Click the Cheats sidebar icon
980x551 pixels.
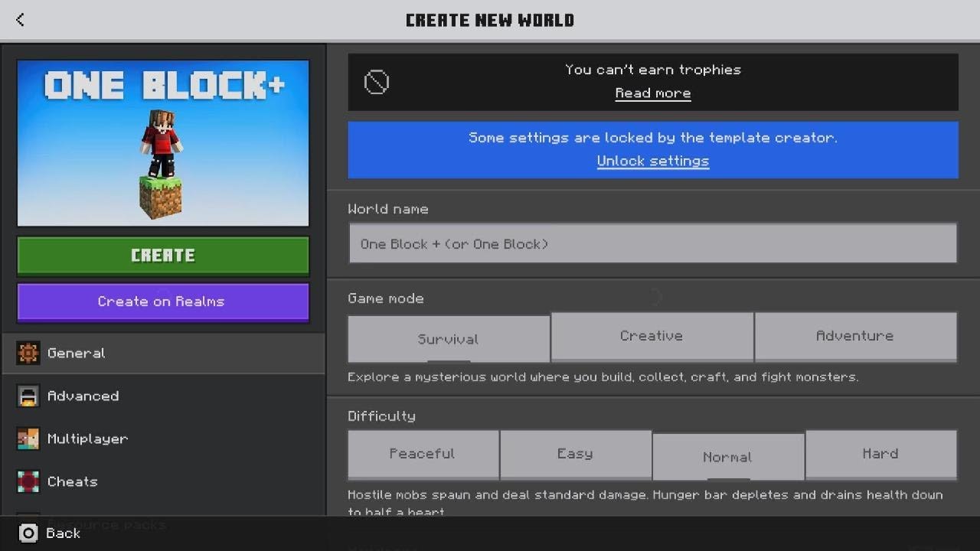point(28,481)
